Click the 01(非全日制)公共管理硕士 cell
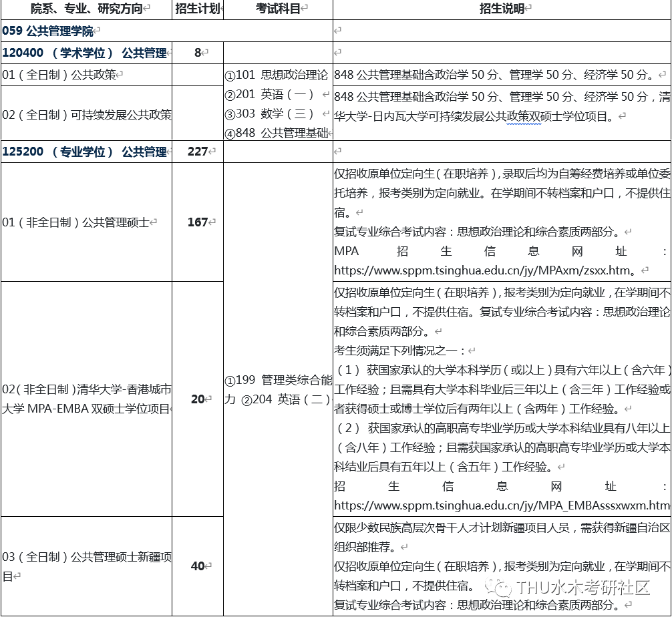The height and width of the screenshot is (617, 672). click(76, 222)
